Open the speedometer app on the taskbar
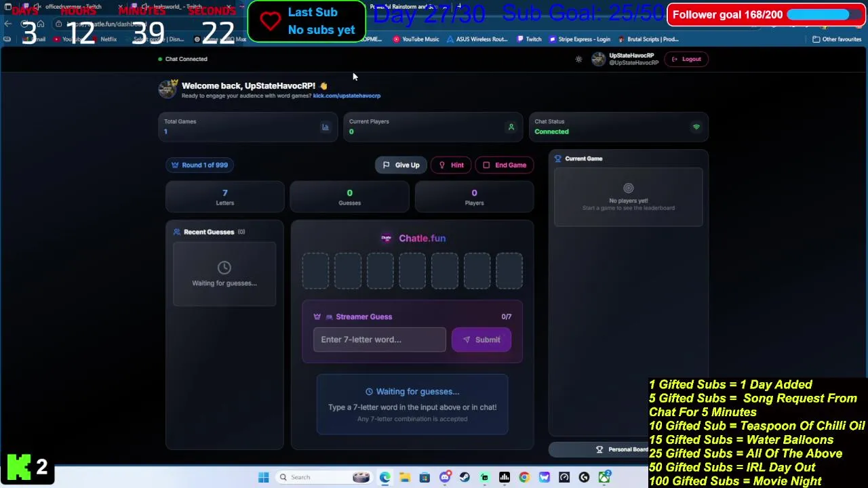 click(x=564, y=477)
